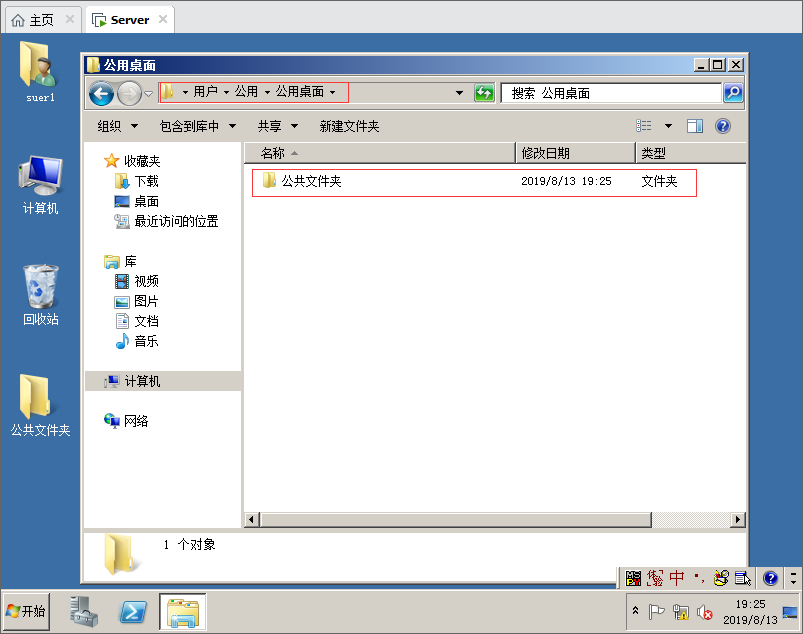803x634 pixels.
Task: Expand the 包含到库中 dropdown
Action: point(198,126)
